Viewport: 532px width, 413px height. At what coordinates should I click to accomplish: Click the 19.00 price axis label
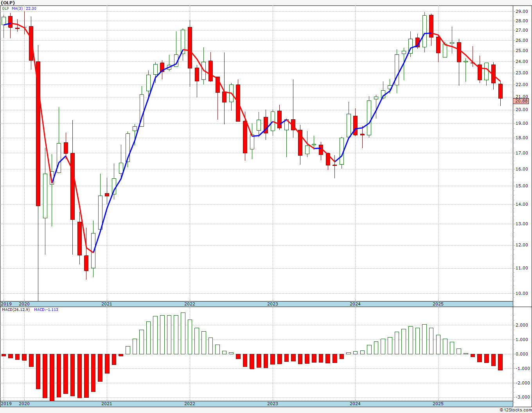[522, 123]
